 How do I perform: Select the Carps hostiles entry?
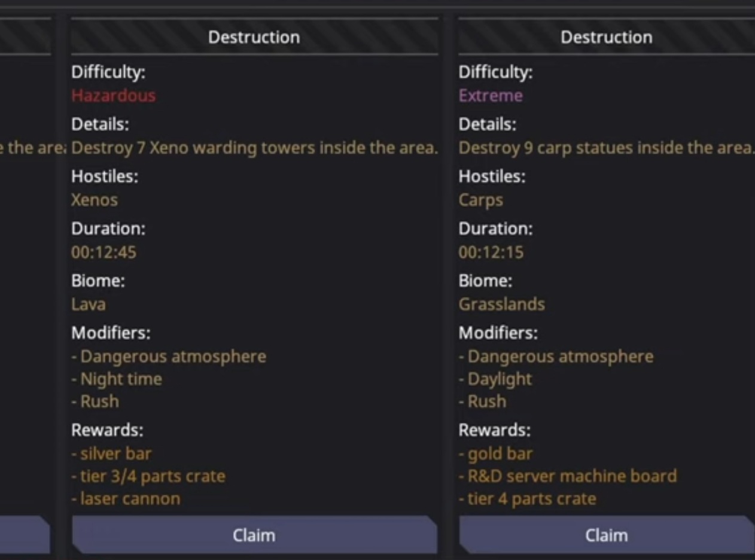point(480,200)
